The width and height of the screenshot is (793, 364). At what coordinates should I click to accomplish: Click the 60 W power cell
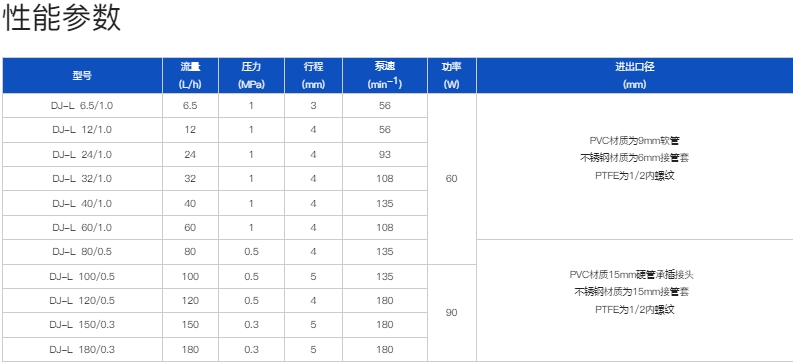click(x=452, y=179)
